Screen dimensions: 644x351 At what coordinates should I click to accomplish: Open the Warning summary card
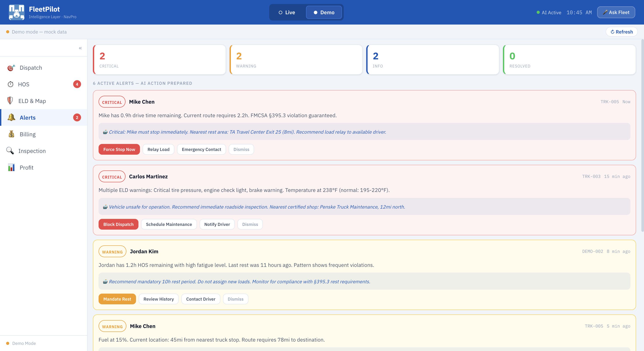(x=296, y=60)
